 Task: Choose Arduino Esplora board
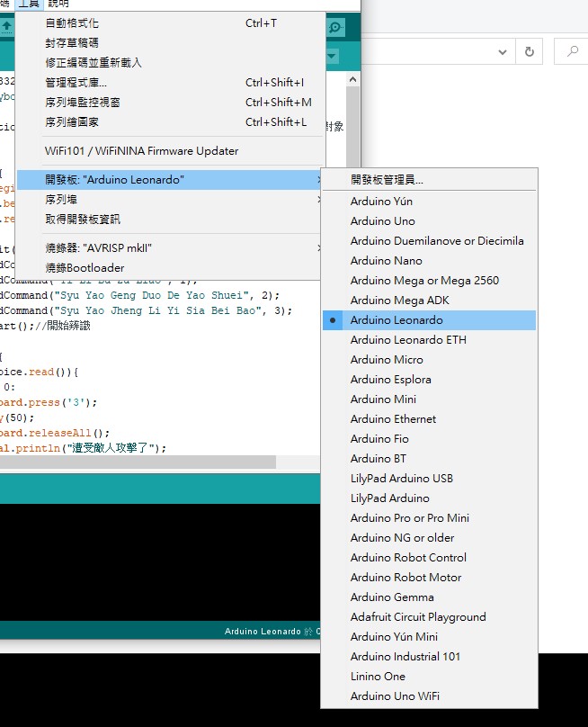tap(429, 380)
